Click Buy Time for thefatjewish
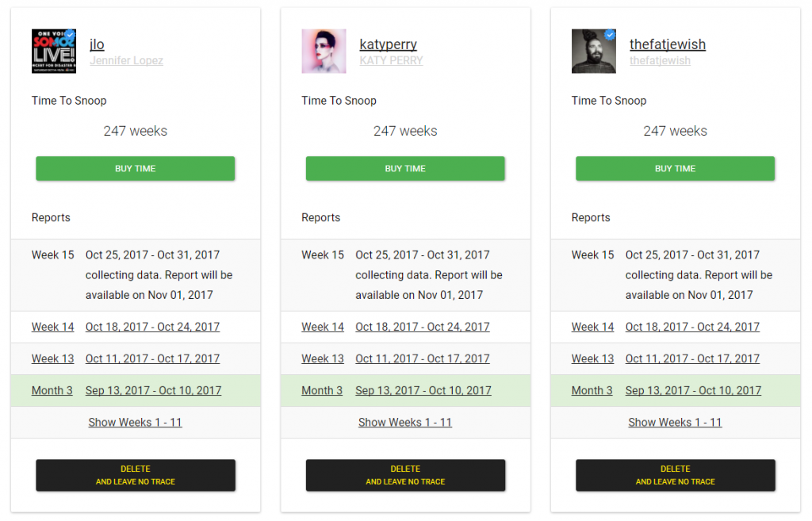The image size is (812, 521). click(x=675, y=168)
